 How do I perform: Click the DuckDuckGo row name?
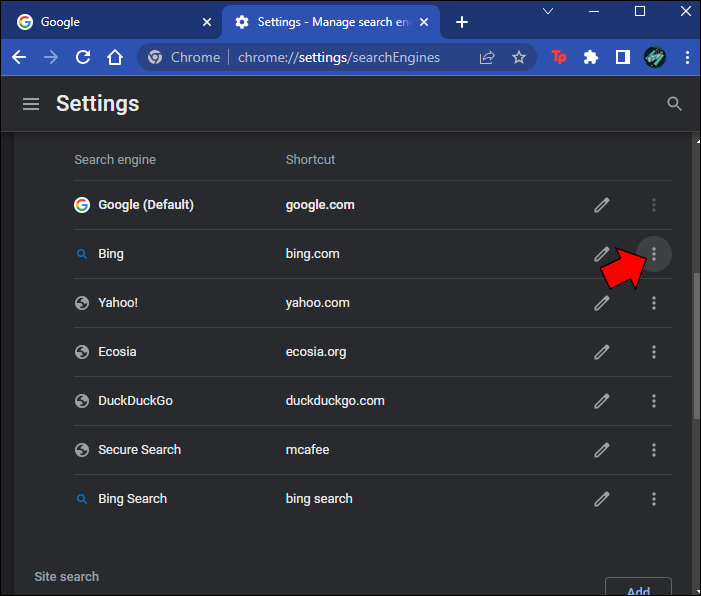click(135, 401)
